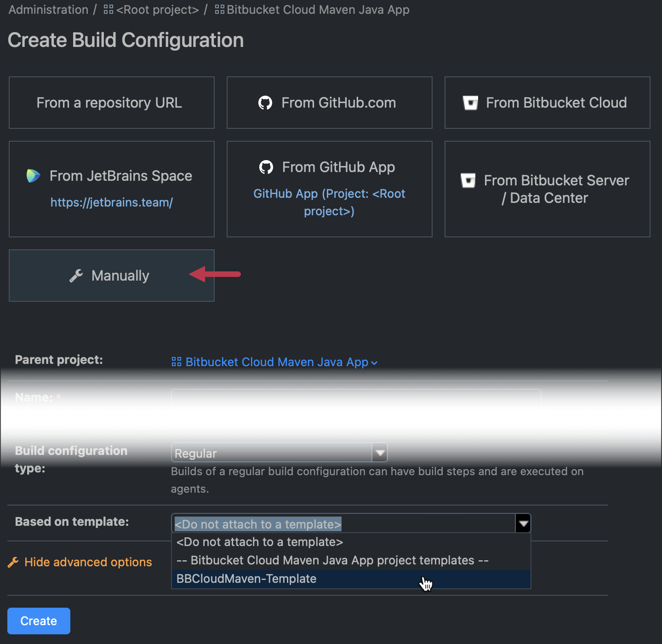The image size is (662, 644).
Task: Open the Based on template combo box
Action: 351,523
